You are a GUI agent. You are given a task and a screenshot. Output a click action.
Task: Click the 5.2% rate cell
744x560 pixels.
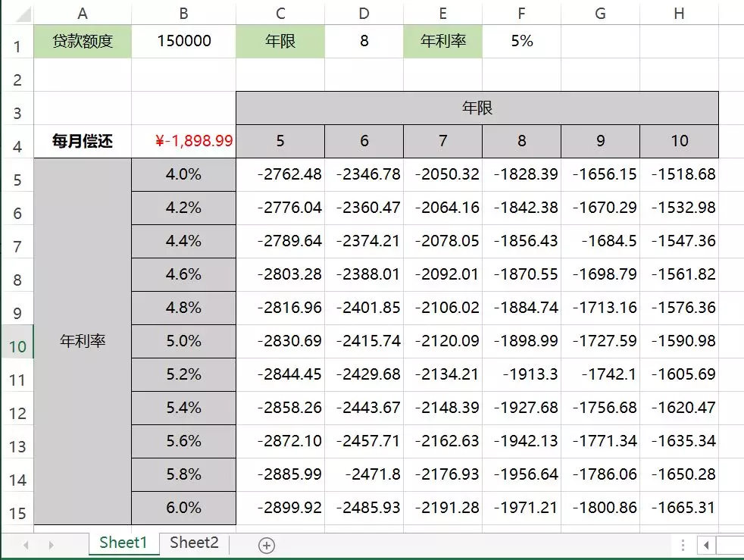click(x=183, y=375)
